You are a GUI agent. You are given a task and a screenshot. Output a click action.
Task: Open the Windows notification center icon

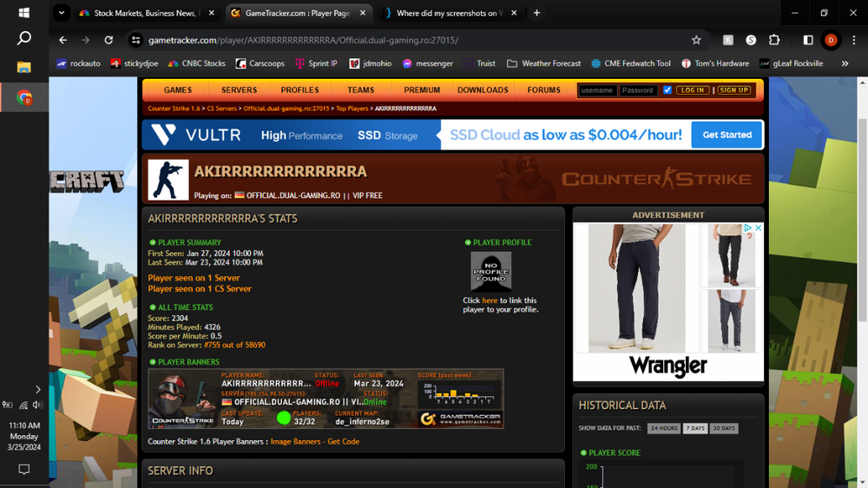coord(24,469)
